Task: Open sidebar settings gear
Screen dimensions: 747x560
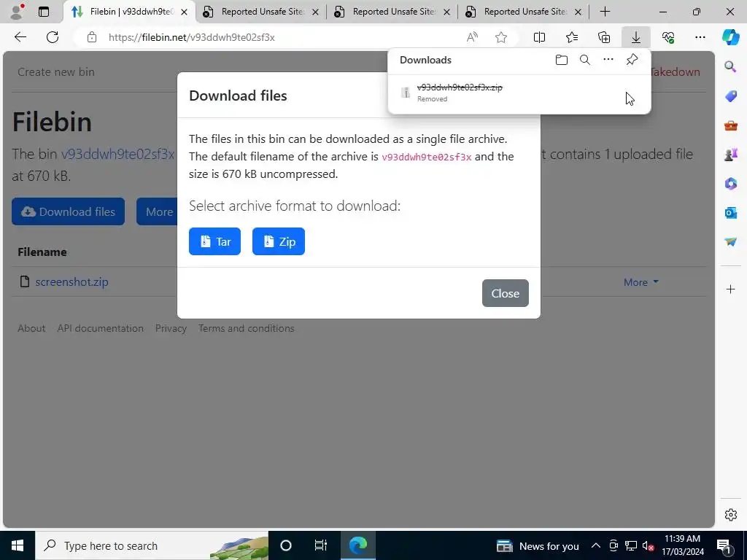Action: coord(730,515)
